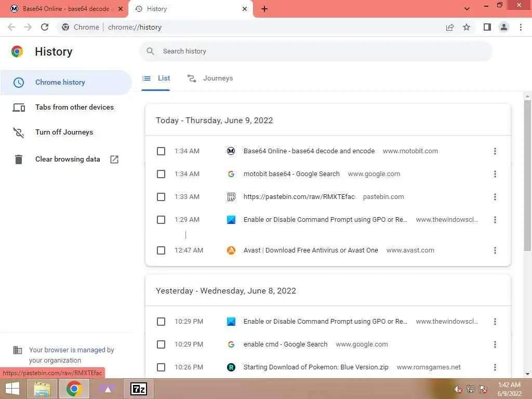Expand the tab search chevron

click(467, 9)
